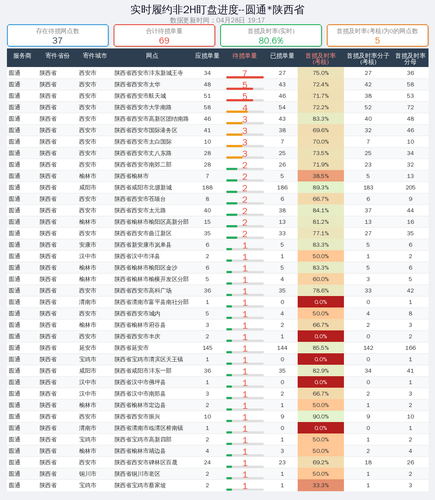Select outlet 陕西省西安市国际港务区
The width and height of the screenshot is (435, 500).
click(146, 130)
